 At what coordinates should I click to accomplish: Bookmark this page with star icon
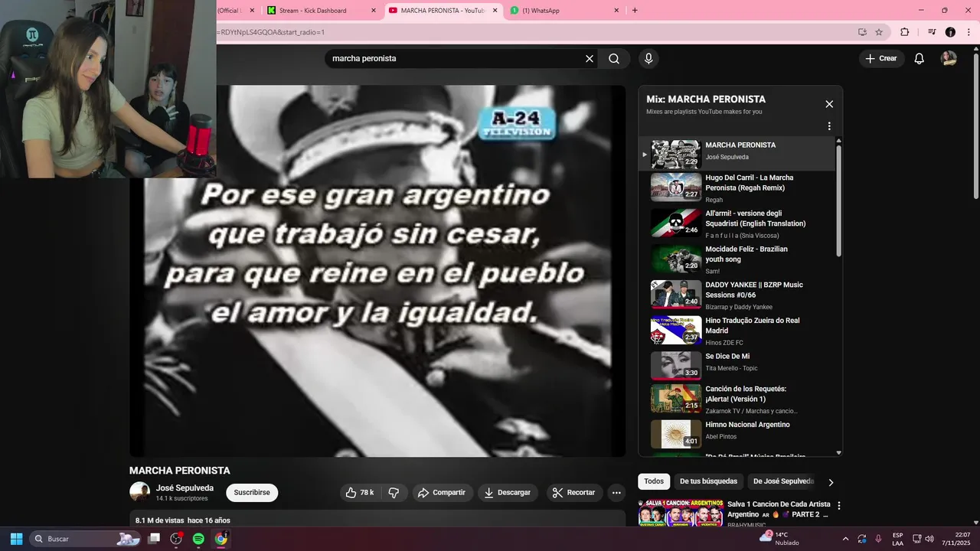pyautogui.click(x=879, y=32)
